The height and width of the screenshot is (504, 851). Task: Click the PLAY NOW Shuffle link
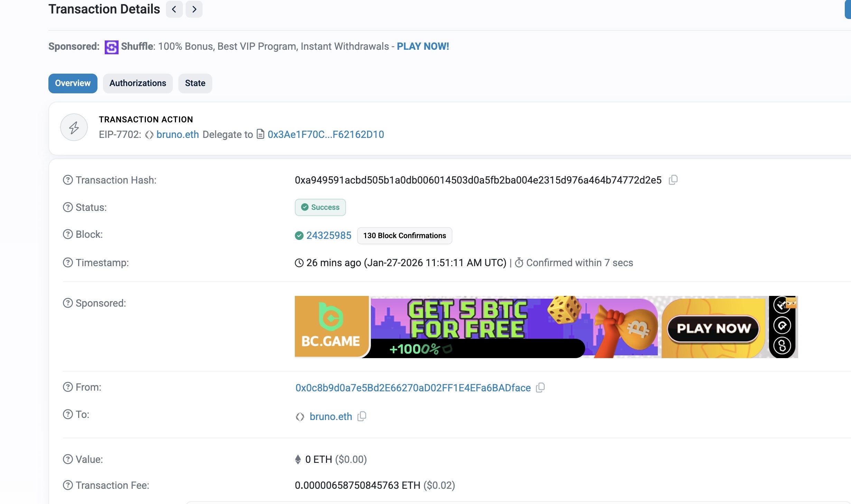[423, 46]
